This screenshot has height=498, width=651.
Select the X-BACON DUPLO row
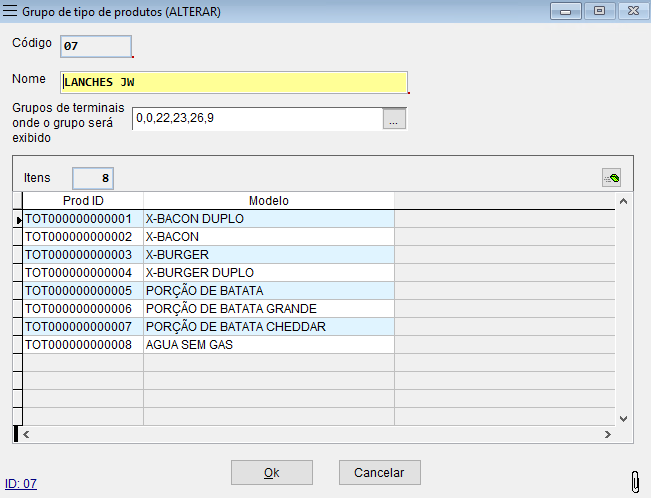268,218
